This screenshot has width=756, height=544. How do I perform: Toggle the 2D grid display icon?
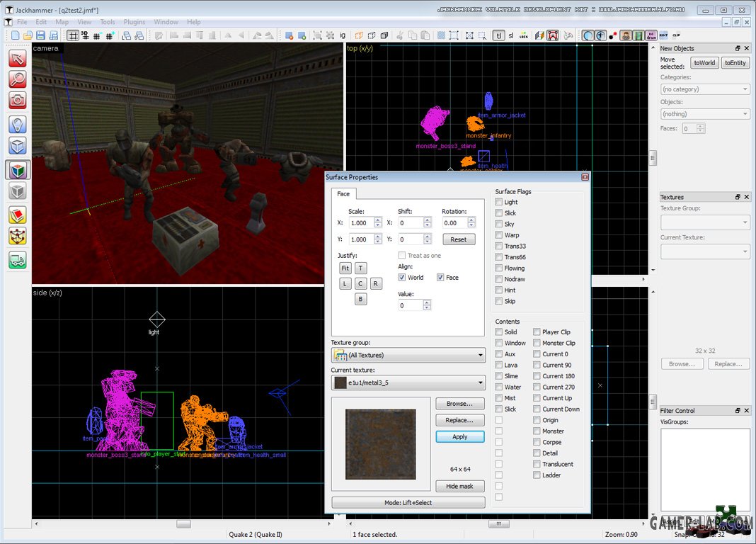73,35
